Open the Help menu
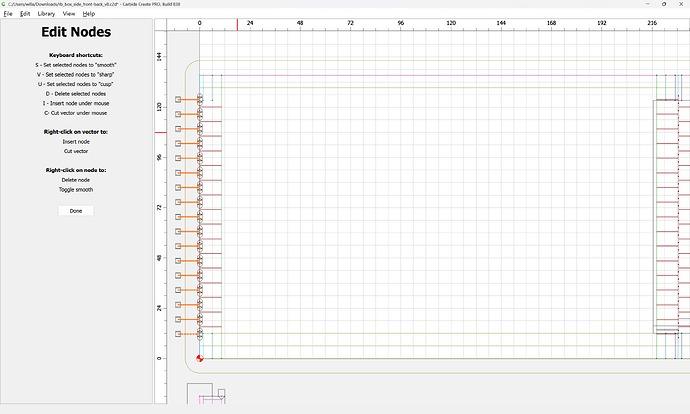 (x=89, y=14)
